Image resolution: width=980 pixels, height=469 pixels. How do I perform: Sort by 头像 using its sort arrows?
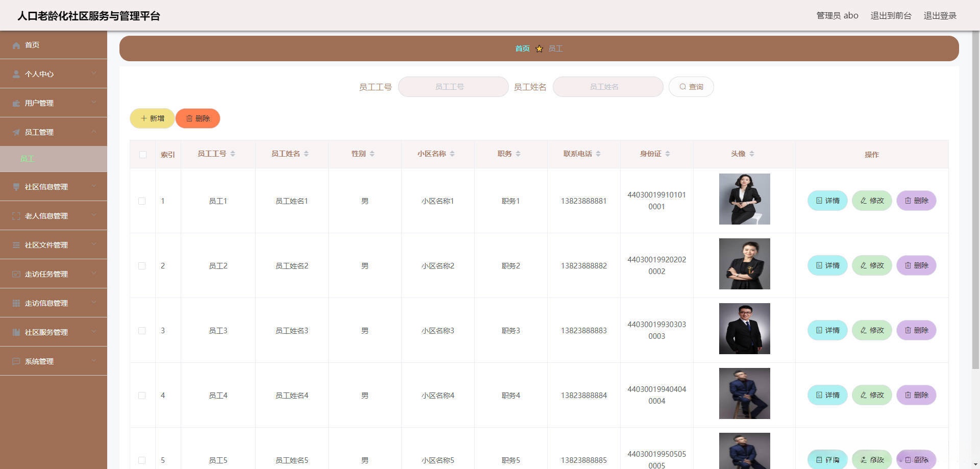752,154
